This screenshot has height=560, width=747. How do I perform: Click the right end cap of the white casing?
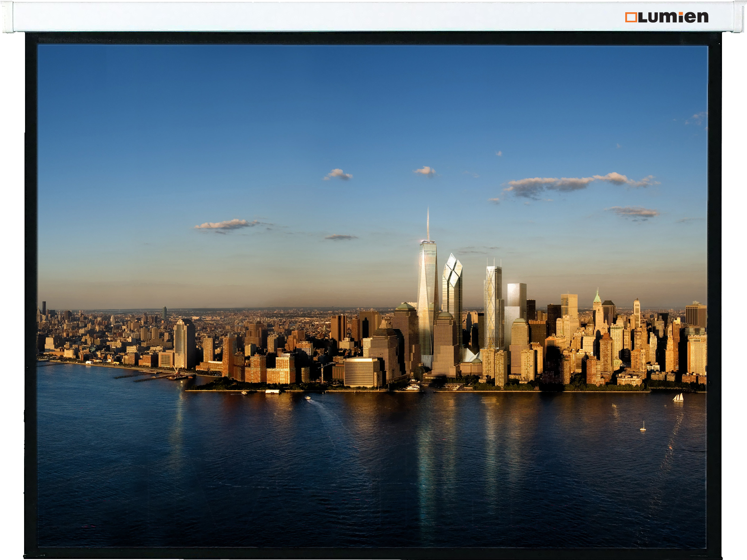point(739,17)
